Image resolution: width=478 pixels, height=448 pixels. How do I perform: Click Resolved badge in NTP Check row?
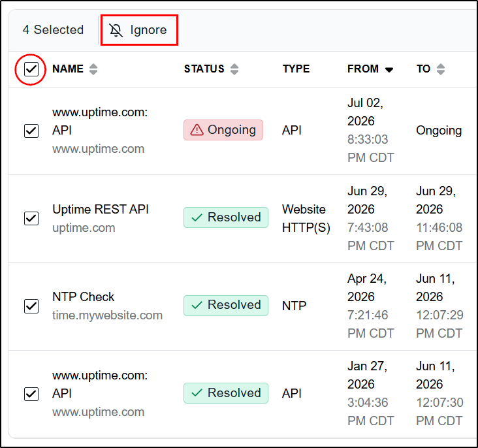226,305
